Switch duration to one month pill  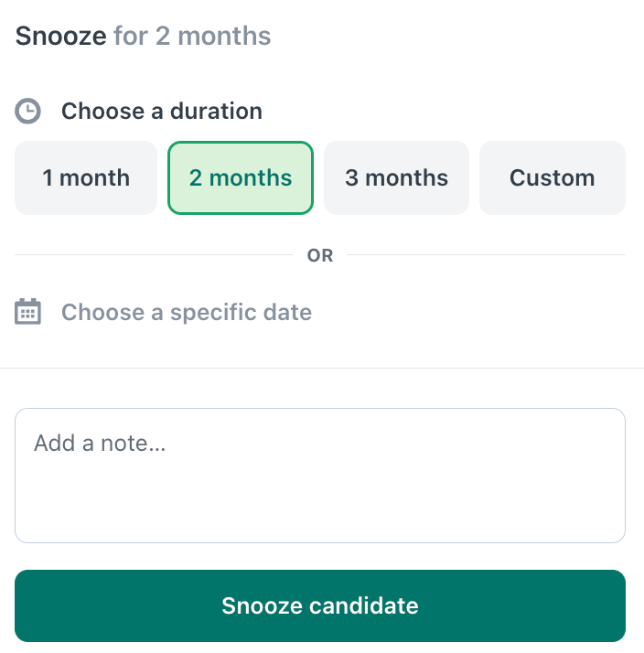click(86, 177)
